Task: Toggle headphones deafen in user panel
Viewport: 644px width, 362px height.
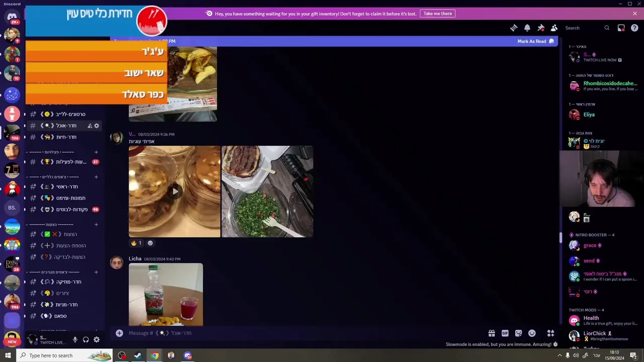Action: [86, 340]
